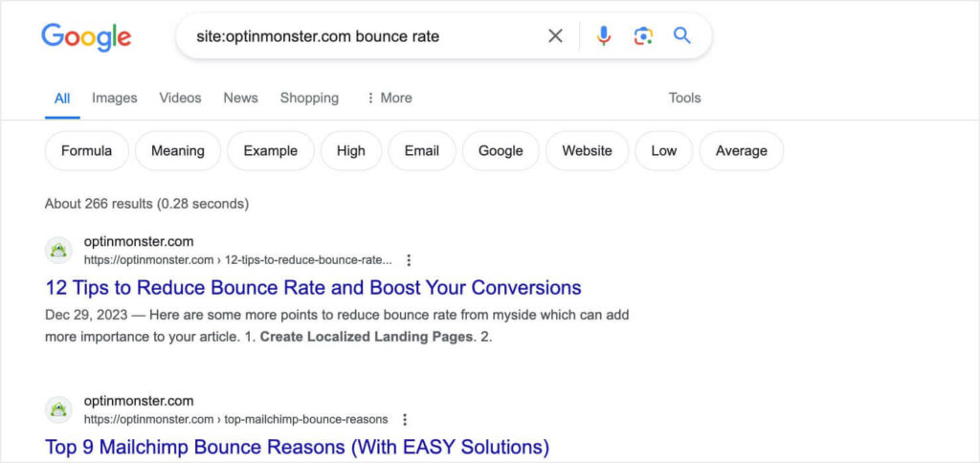Open Top 9 Mailchimp Bounce Reasons link

tap(297, 447)
